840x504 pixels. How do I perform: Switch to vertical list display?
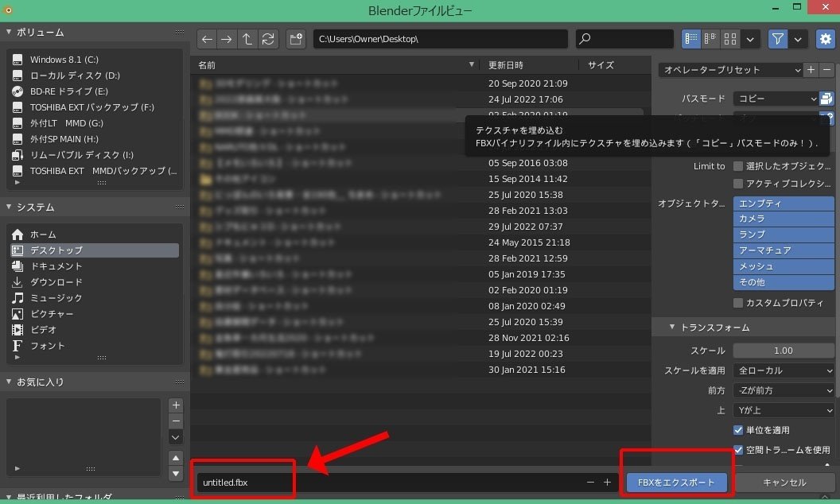(691, 39)
